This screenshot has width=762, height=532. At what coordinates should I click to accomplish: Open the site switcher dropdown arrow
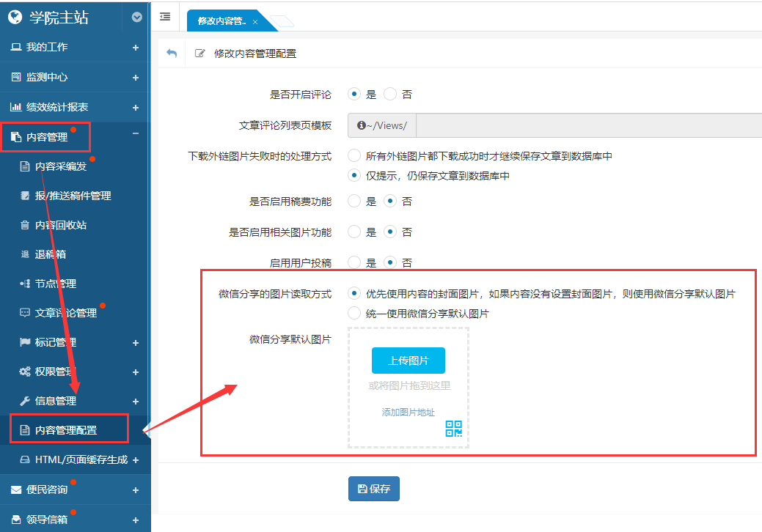[x=136, y=17]
